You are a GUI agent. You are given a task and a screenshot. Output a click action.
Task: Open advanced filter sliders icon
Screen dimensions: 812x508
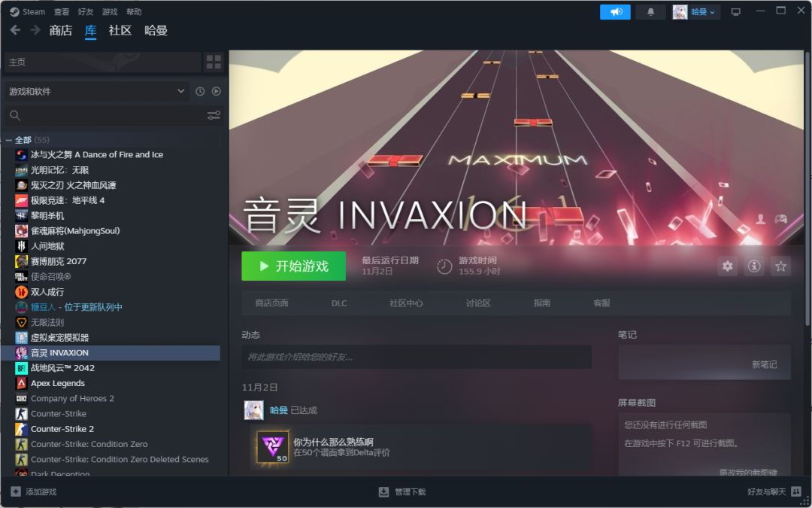pyautogui.click(x=214, y=116)
